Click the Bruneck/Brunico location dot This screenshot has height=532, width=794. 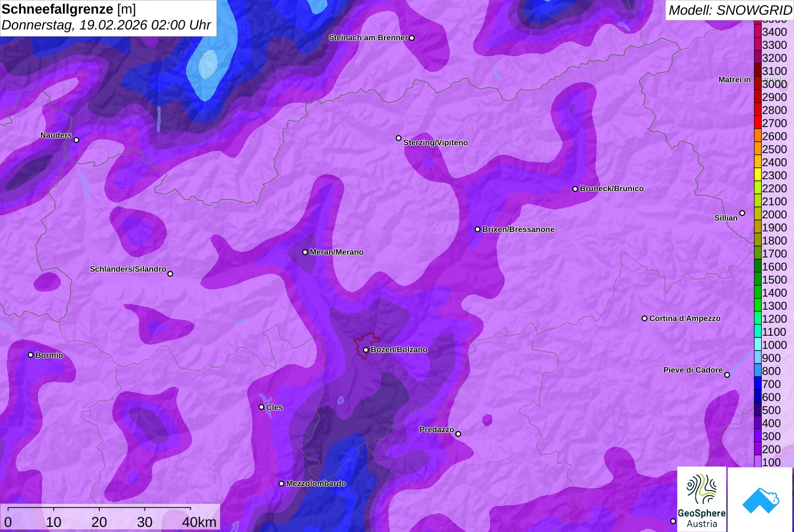575,189
